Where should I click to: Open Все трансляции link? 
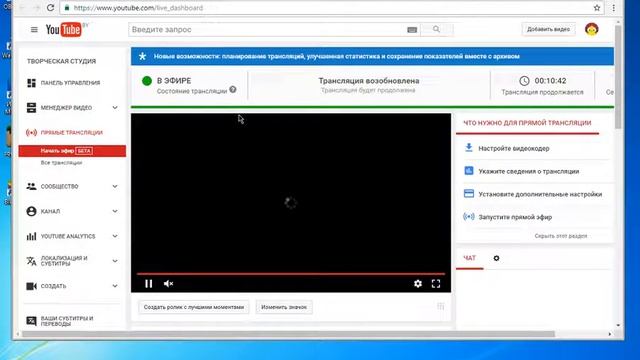coord(61,163)
